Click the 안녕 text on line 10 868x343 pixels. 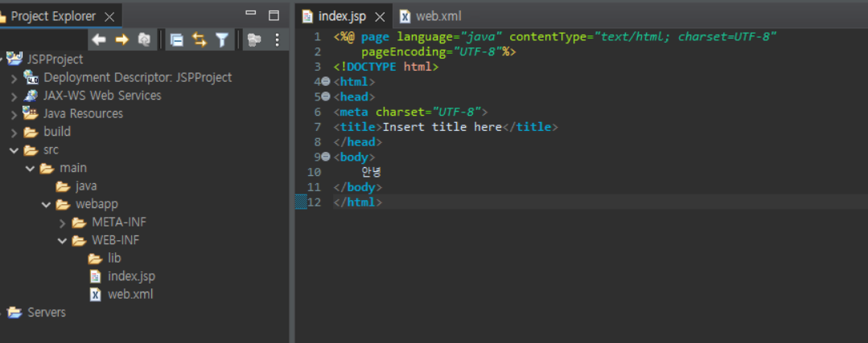(x=371, y=172)
